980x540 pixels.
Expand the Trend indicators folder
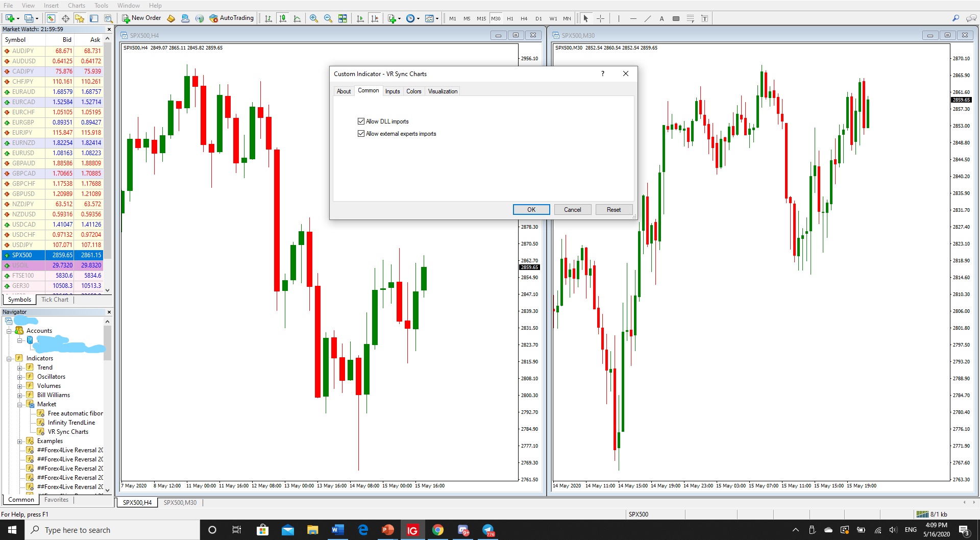coord(19,368)
